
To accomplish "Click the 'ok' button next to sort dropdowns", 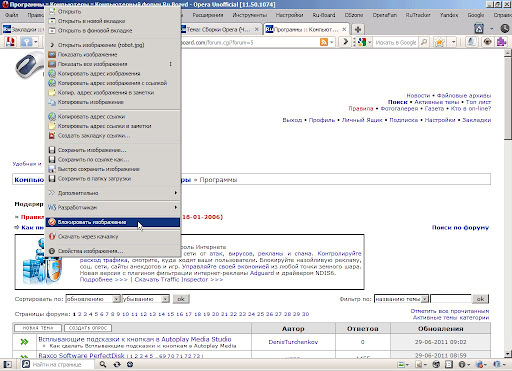I will (x=181, y=299).
